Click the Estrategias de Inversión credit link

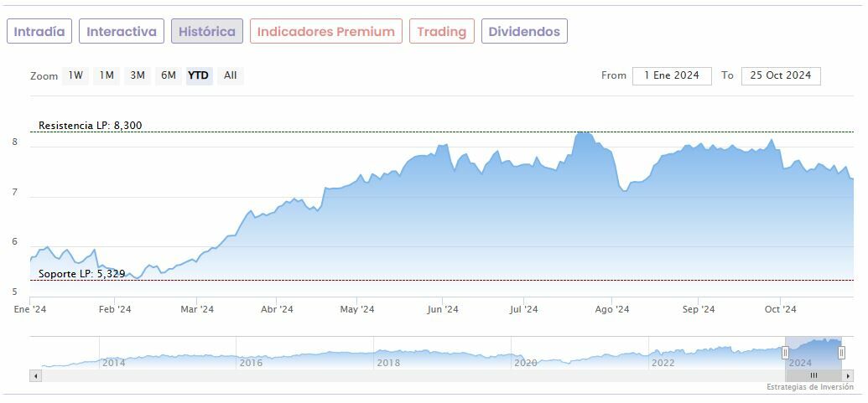811,387
